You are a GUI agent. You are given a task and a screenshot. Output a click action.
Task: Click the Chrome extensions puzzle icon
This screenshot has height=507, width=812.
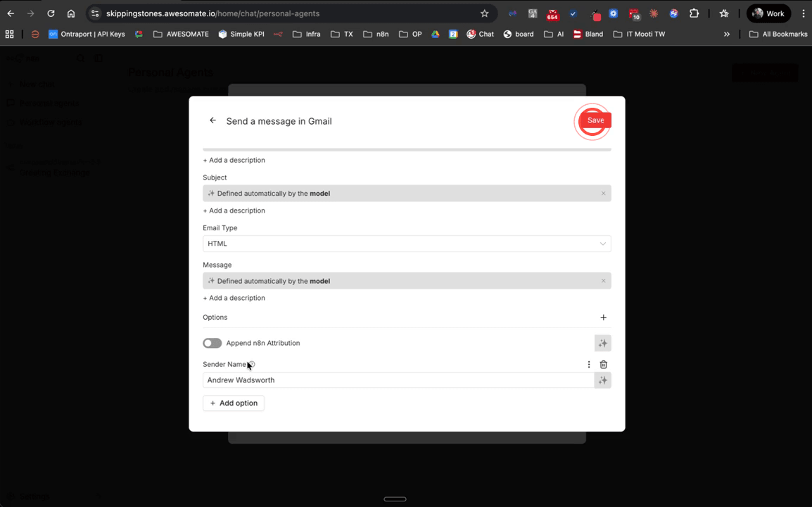pos(693,13)
